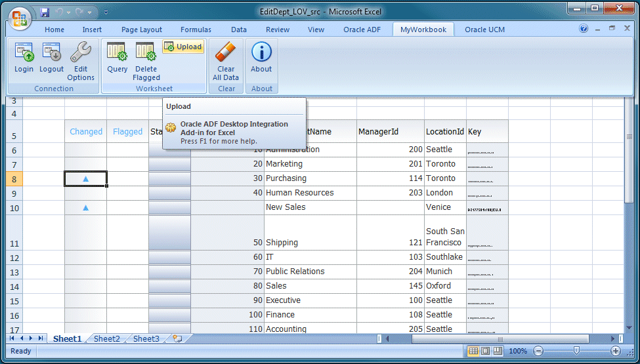
Task: Select the LocationId header cell
Action: click(445, 131)
